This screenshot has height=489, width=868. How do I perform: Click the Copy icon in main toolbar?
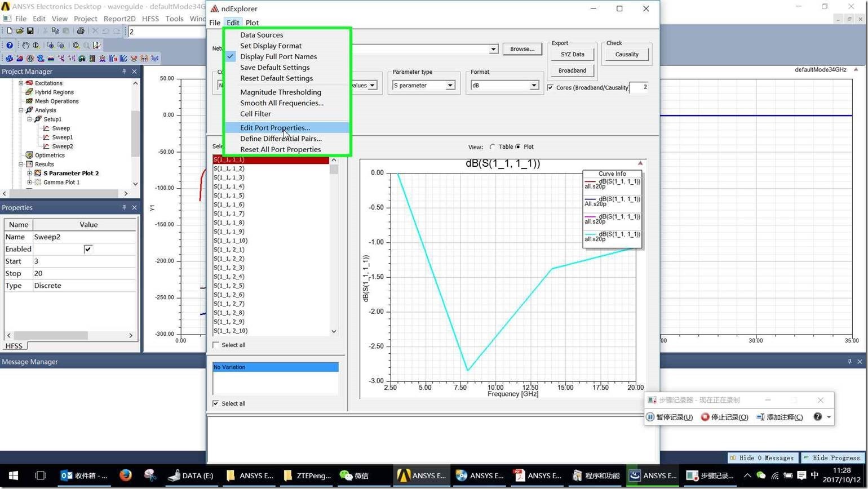[x=56, y=31]
